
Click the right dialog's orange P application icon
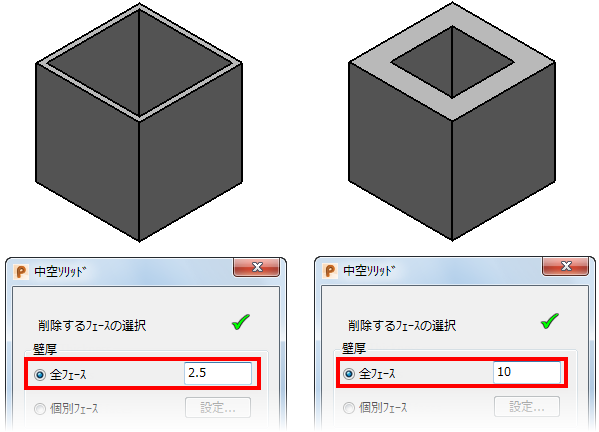330,271
